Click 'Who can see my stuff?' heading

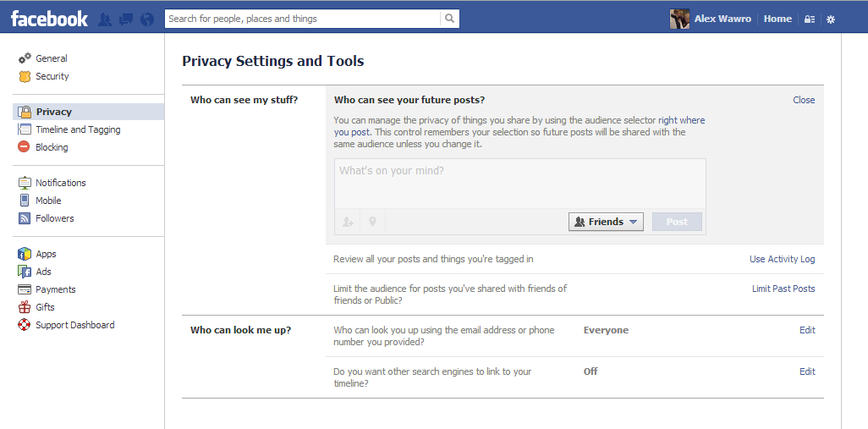(x=244, y=100)
